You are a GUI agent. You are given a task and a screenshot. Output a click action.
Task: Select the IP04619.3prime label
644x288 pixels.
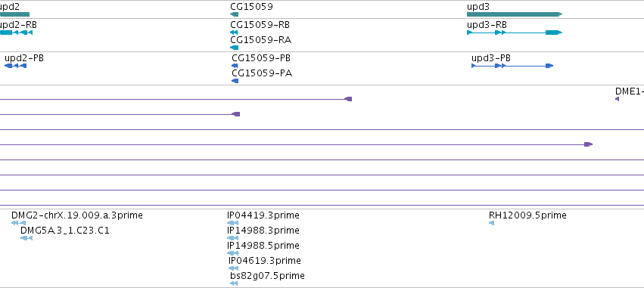point(265,261)
